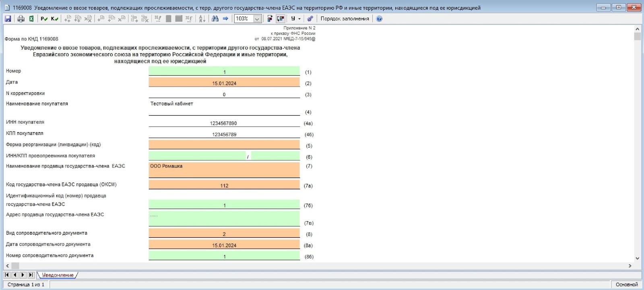
Task: Expand the 100% zoom dropdown
Action: tap(257, 19)
